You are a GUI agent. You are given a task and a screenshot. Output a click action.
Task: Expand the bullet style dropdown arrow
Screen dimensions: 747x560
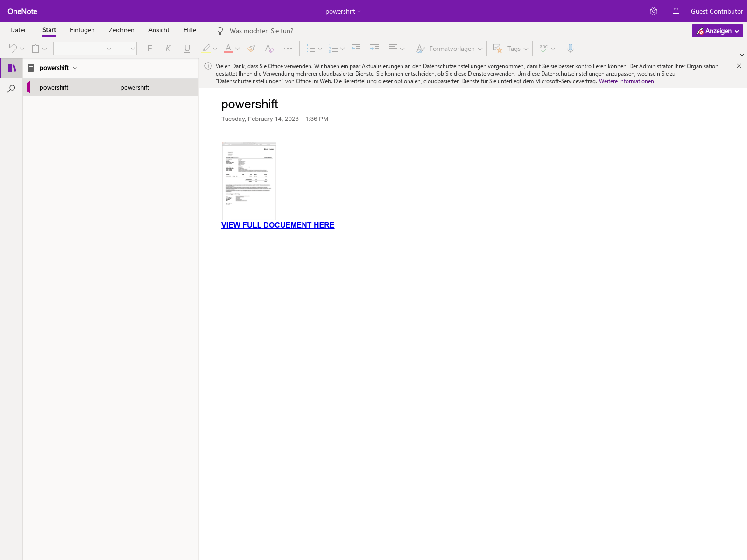point(320,49)
